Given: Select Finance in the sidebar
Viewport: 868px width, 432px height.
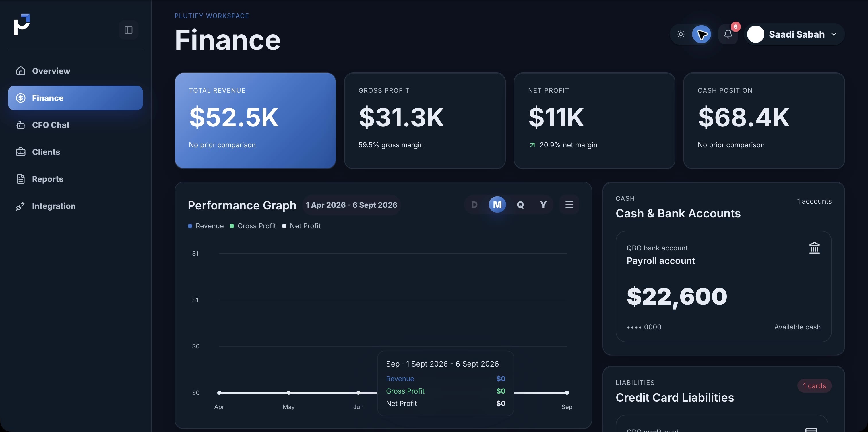Looking at the screenshot, I should pyautogui.click(x=75, y=98).
